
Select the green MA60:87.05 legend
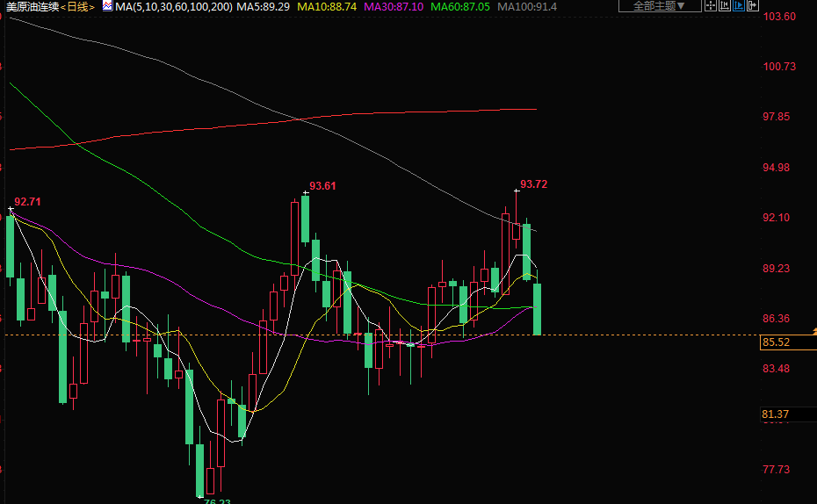(x=459, y=7)
